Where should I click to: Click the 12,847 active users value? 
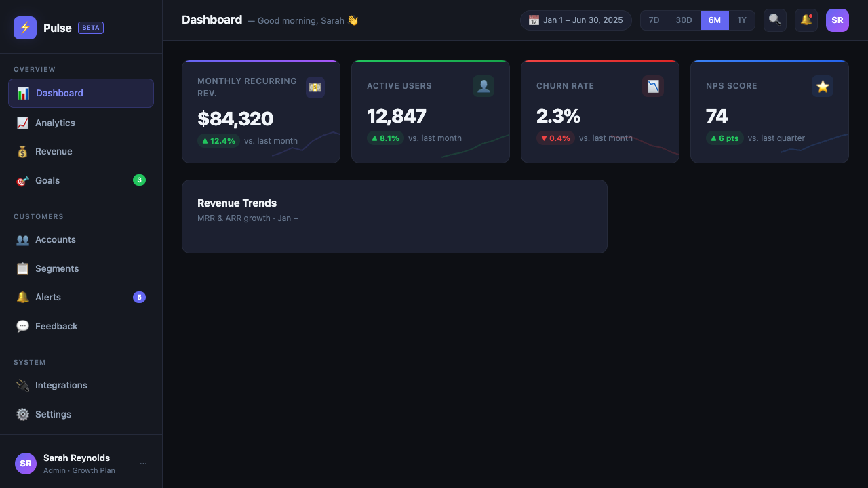click(x=397, y=116)
